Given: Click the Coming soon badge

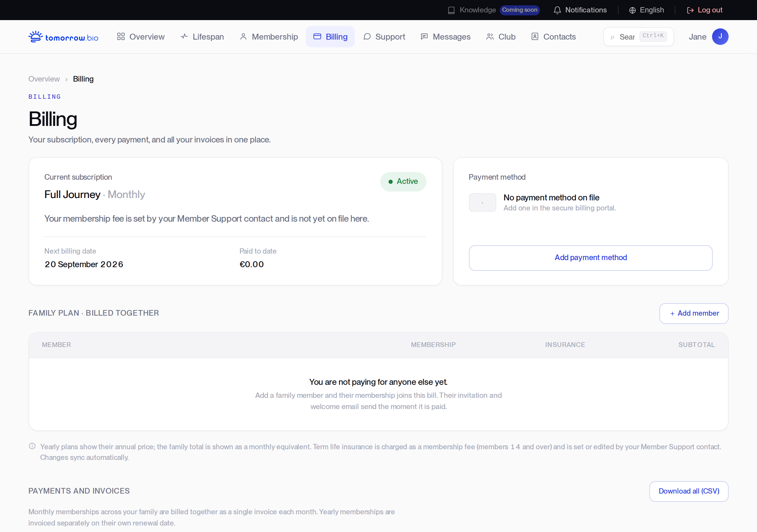Looking at the screenshot, I should [520, 10].
